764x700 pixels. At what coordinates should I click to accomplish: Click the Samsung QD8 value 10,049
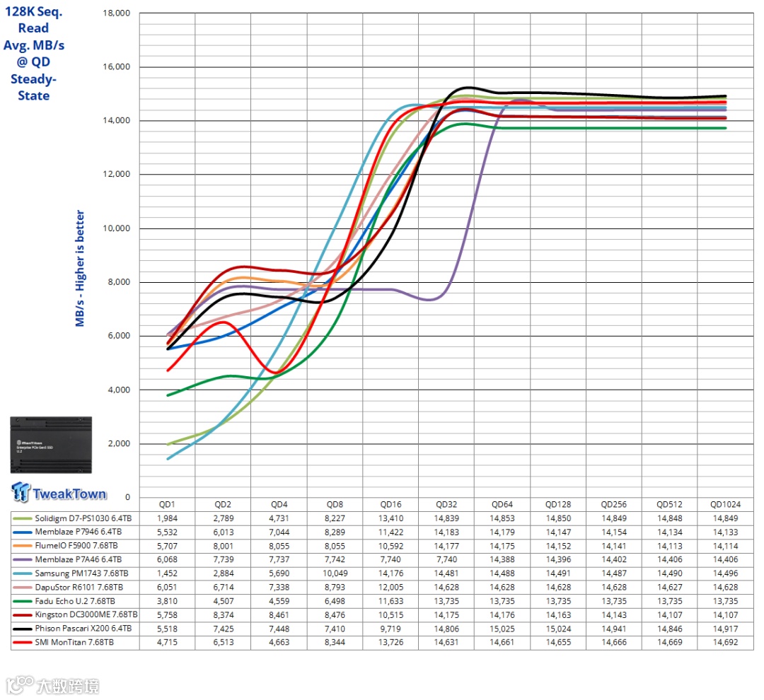pos(335,573)
